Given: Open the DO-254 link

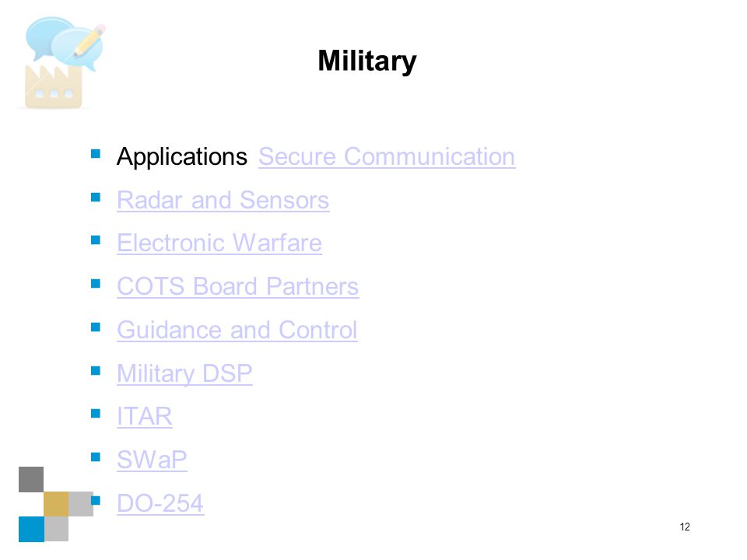Looking at the screenshot, I should pos(160,503).
